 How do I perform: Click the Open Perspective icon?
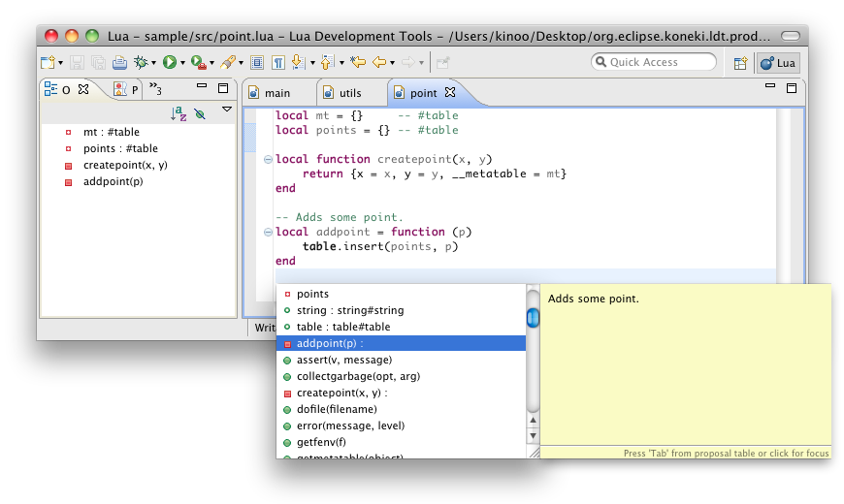click(x=740, y=63)
